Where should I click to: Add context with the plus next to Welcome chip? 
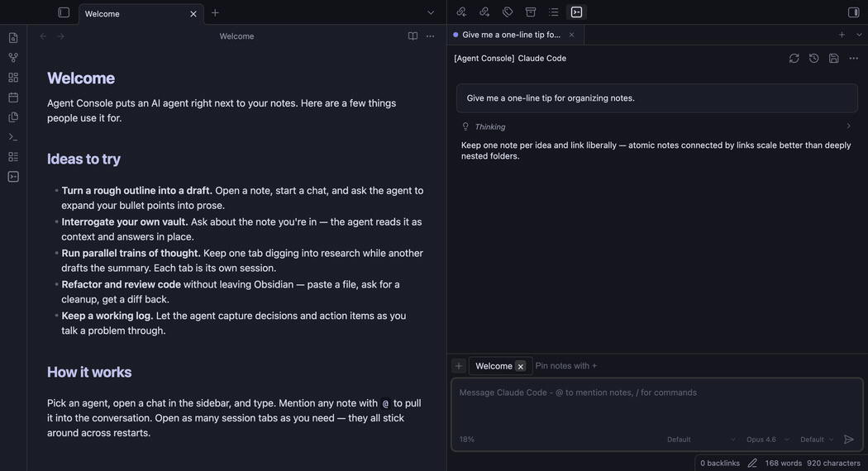pos(458,366)
